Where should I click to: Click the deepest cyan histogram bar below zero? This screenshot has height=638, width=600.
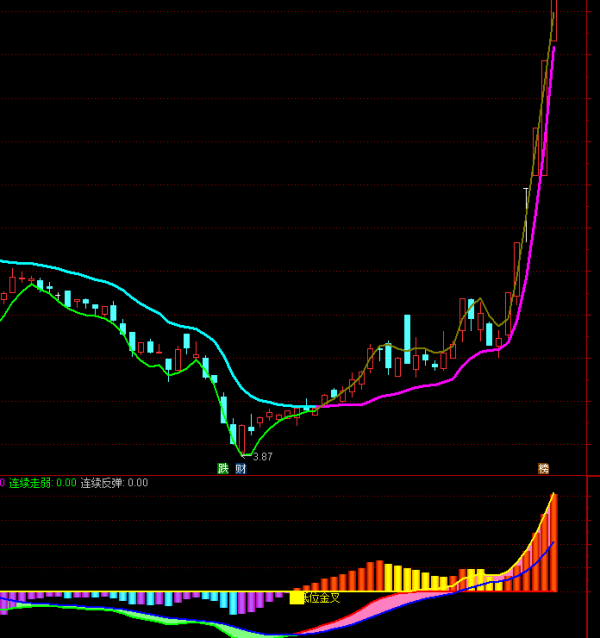click(233, 603)
